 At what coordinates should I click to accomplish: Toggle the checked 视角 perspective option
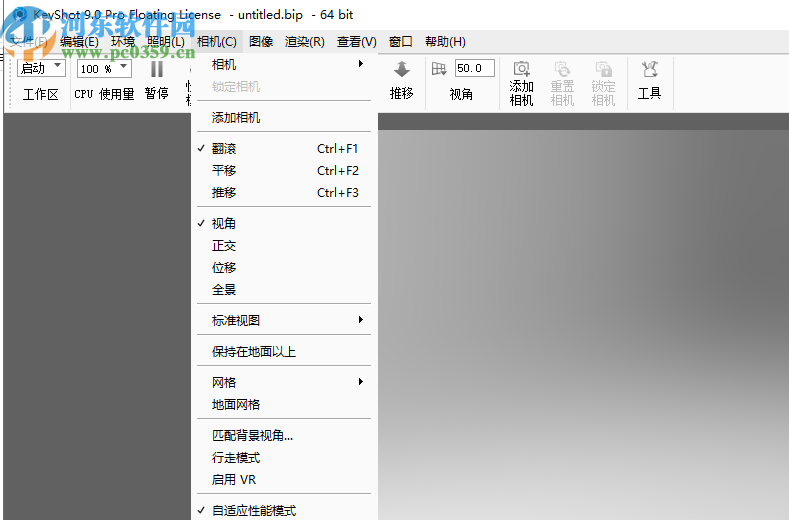(284, 224)
